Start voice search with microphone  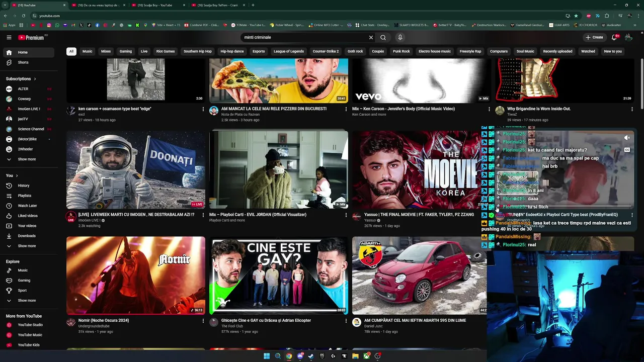(400, 37)
